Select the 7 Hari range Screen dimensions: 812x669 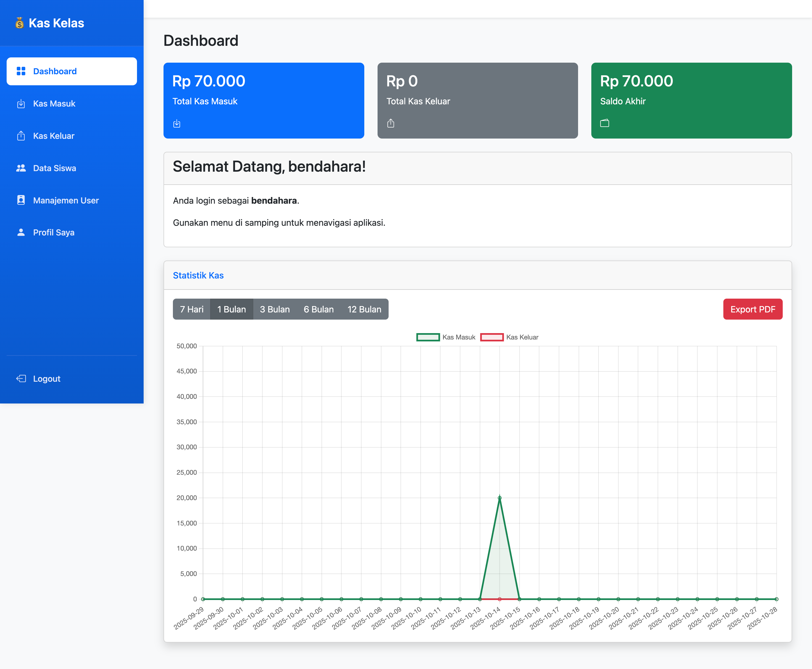coord(192,309)
